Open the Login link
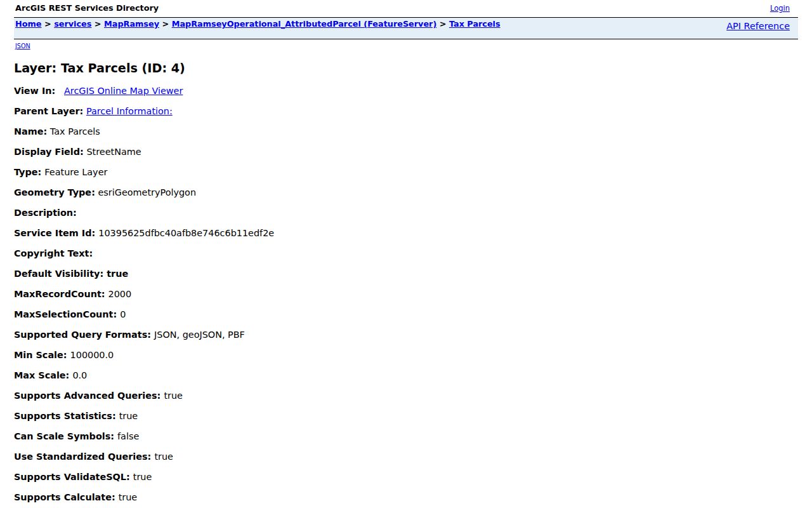Image resolution: width=812 pixels, height=508 pixels. click(x=780, y=8)
